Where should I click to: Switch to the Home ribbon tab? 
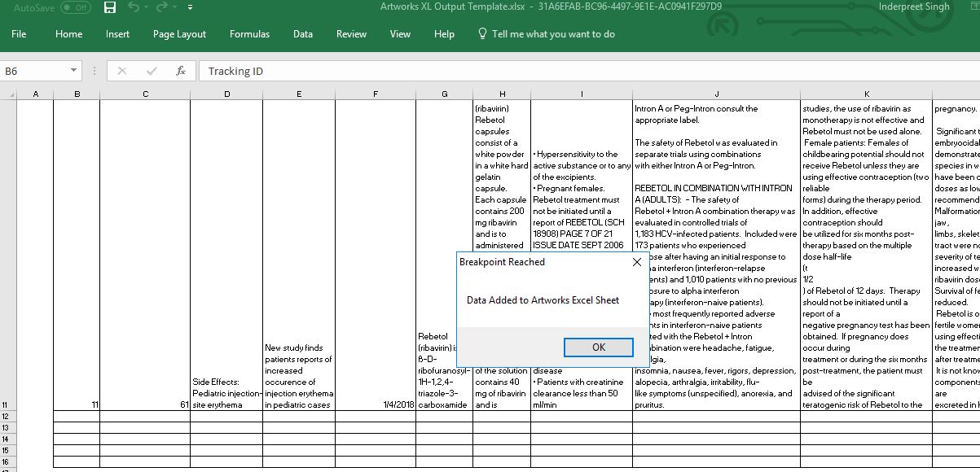(68, 34)
